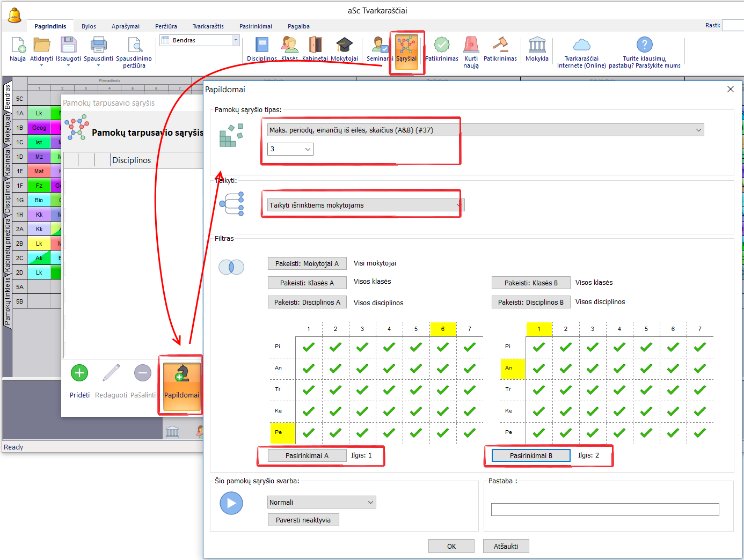744x560 pixels.
Task: Confirm the dialog with OK
Action: click(x=451, y=546)
